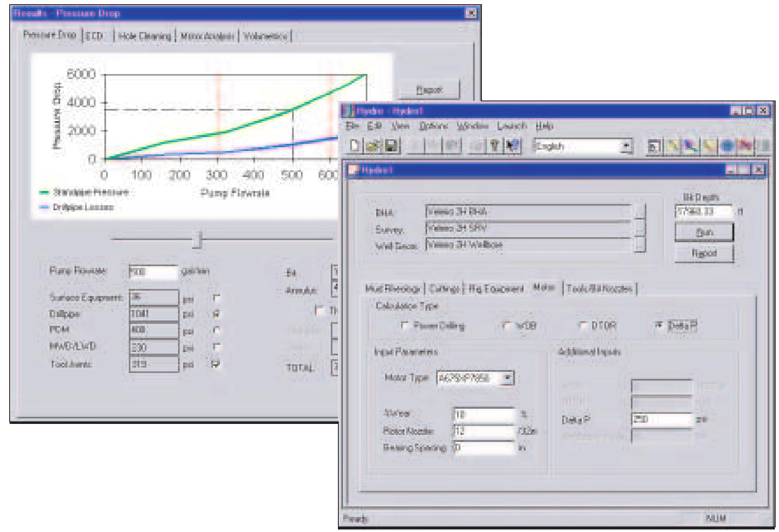This screenshot has height=532, width=779.
Task: Click the blue circle toolbar icon
Action: [727, 146]
